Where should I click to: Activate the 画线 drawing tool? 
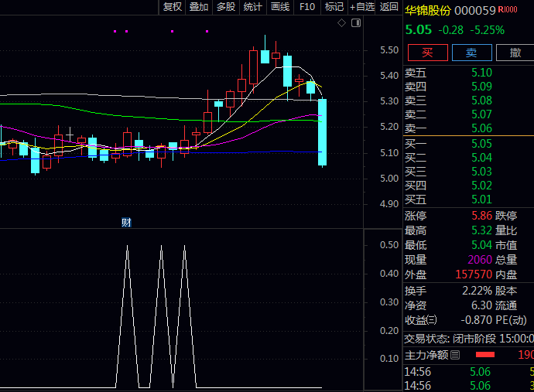coord(280,7)
